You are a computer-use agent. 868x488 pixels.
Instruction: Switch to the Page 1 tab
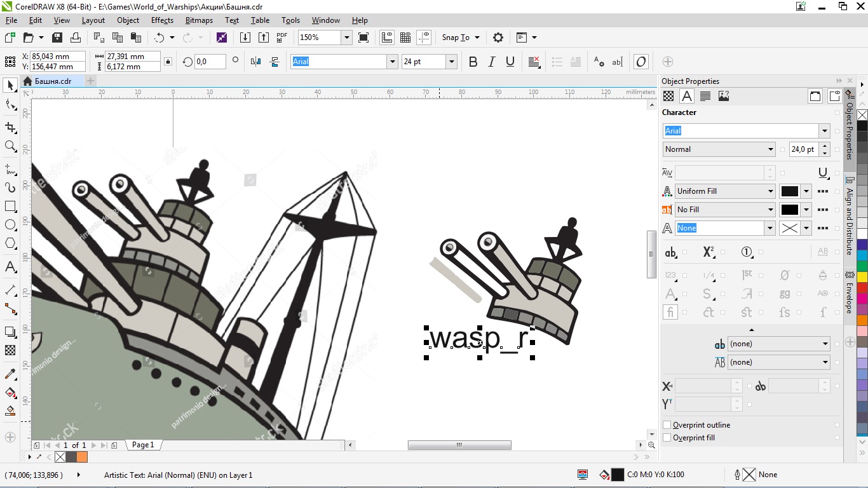(x=142, y=445)
